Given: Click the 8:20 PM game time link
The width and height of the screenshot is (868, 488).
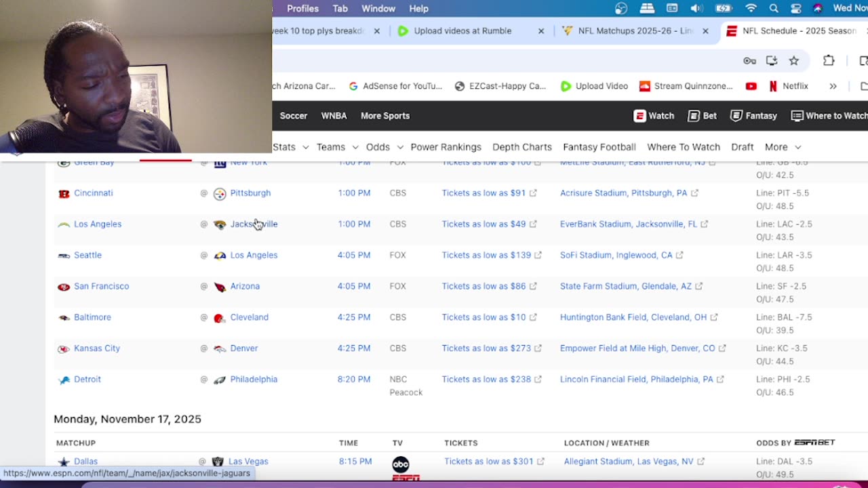Looking at the screenshot, I should (x=354, y=380).
